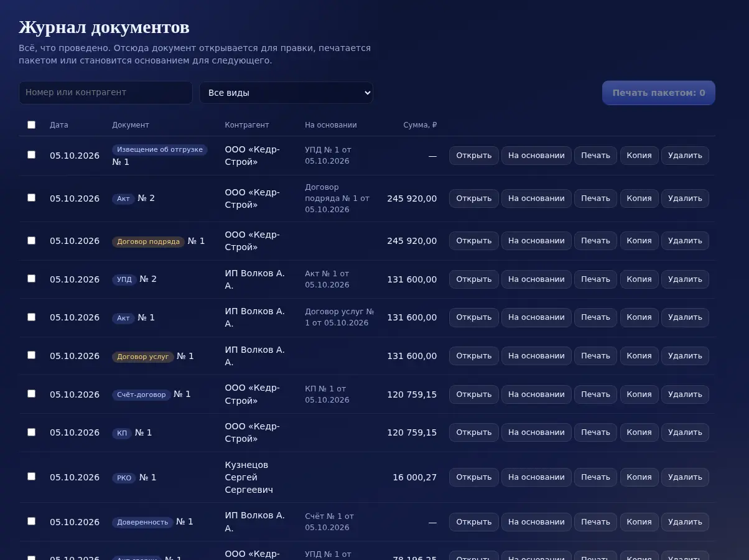Print Договор подряда № 1
749x560 pixels.
595,241
